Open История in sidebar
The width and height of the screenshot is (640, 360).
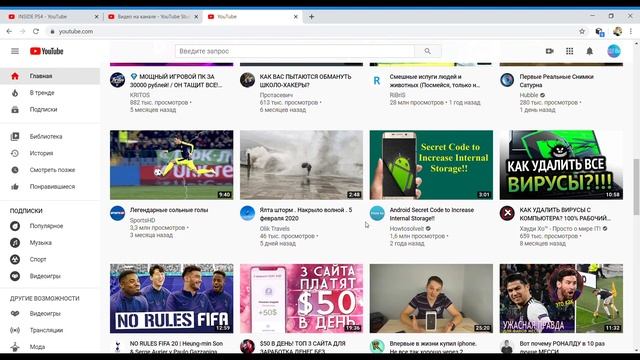click(x=50, y=153)
